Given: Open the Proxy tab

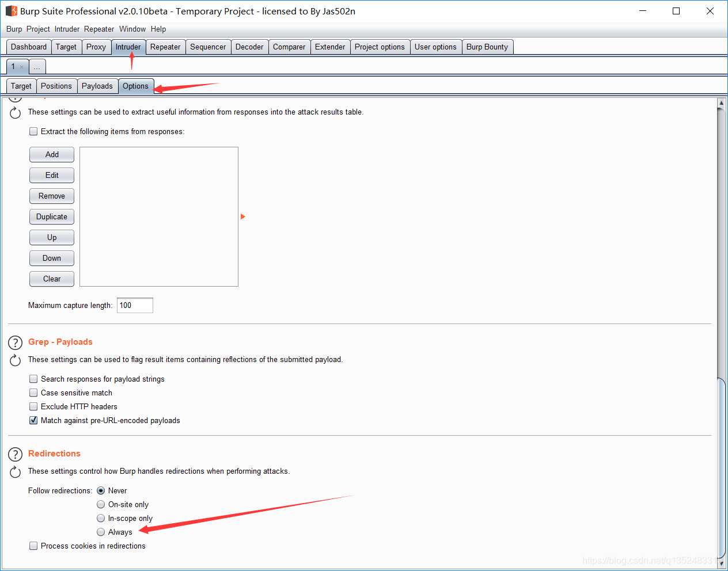Looking at the screenshot, I should [x=96, y=47].
